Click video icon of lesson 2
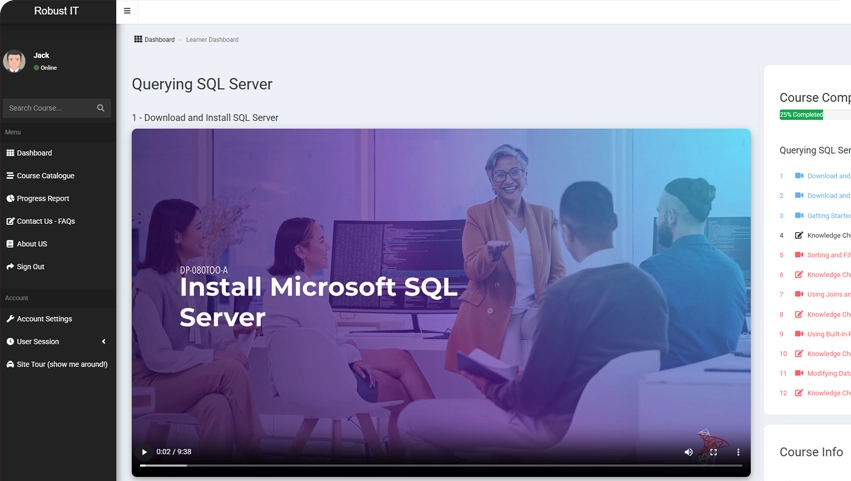Screen dimensions: 851x481 coord(799,195)
